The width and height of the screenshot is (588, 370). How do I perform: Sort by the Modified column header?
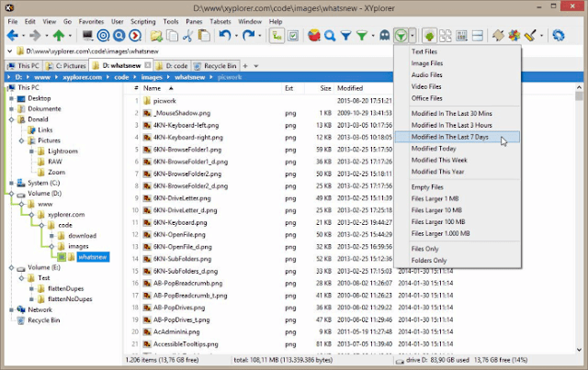364,88
